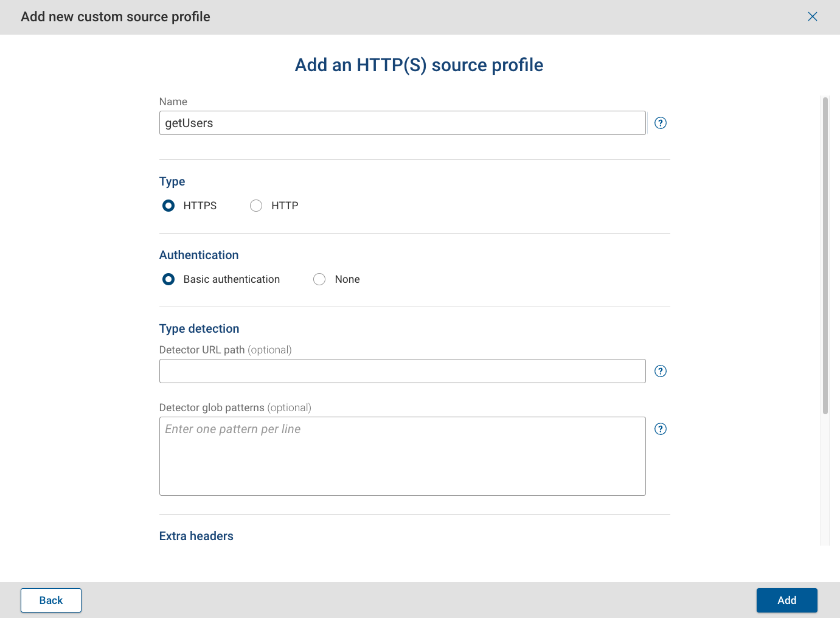
Task: Click the Extra headers section heading
Action: coord(196,536)
